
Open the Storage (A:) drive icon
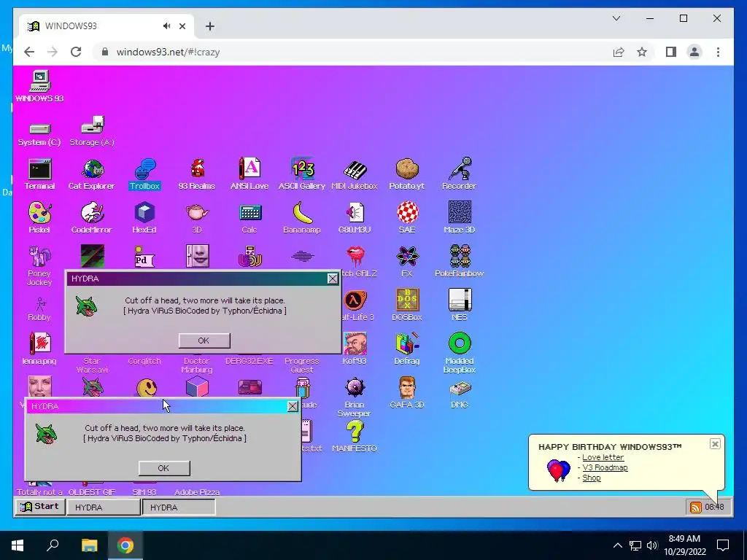[x=92, y=131]
